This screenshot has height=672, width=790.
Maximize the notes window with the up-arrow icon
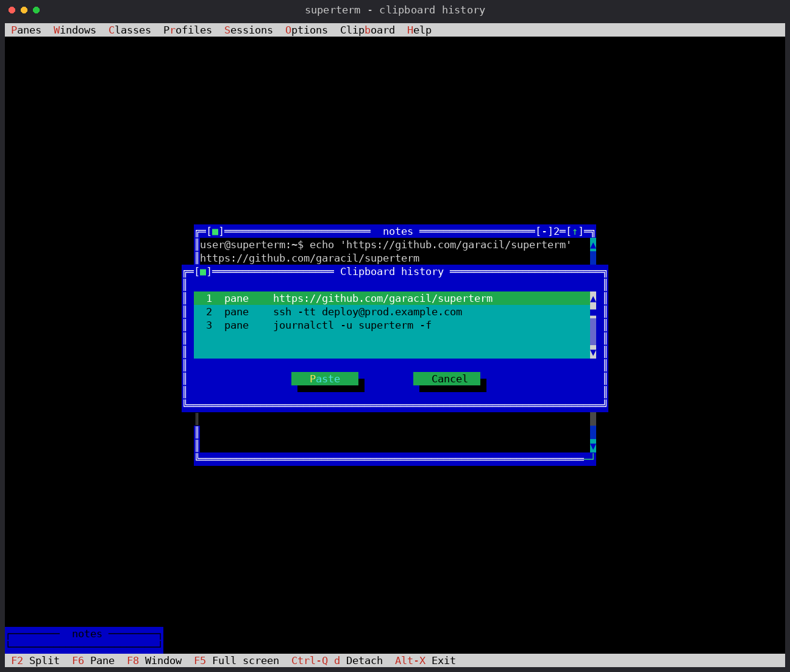pos(575,232)
